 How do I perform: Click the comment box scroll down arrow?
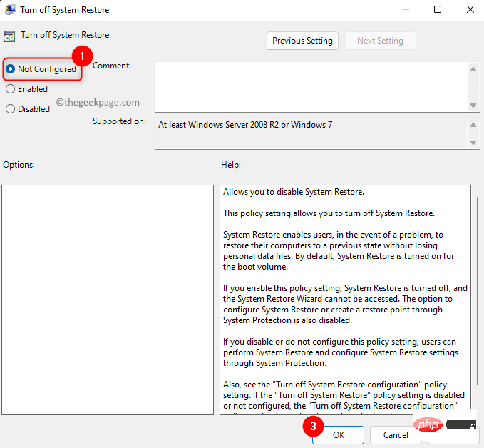point(473,106)
